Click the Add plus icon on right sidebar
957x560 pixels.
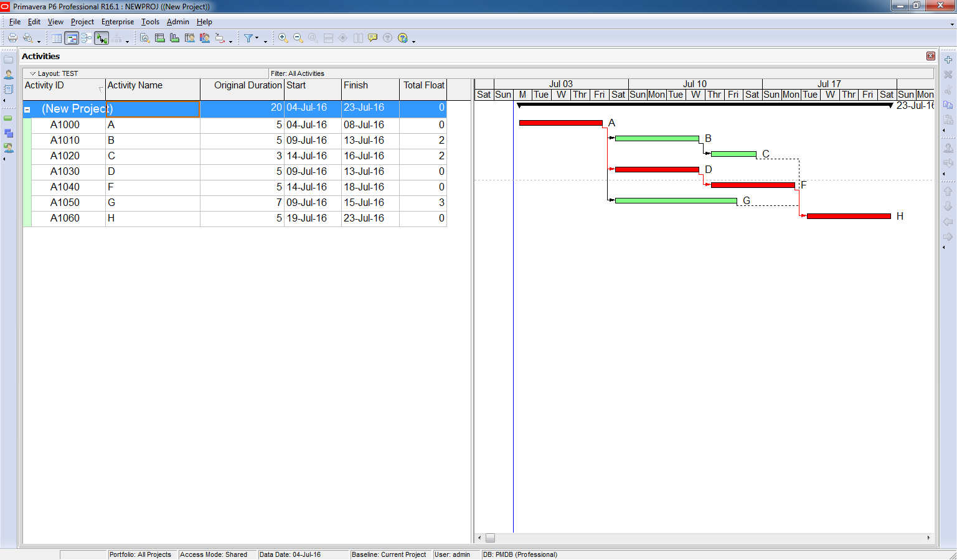pos(948,60)
